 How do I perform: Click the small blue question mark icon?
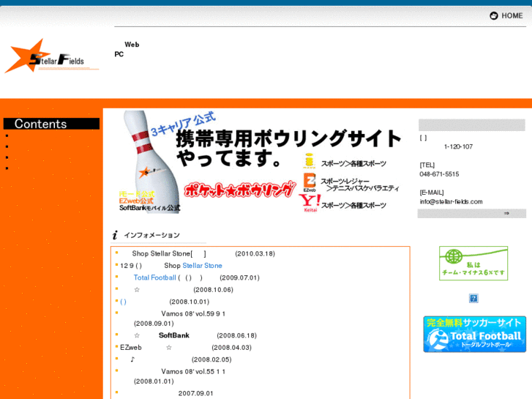pyautogui.click(x=473, y=299)
